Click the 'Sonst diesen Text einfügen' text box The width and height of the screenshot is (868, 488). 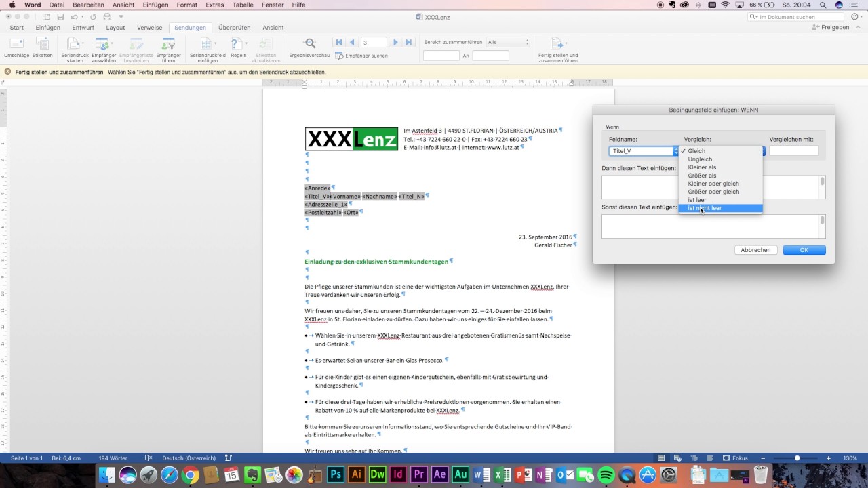tap(713, 226)
